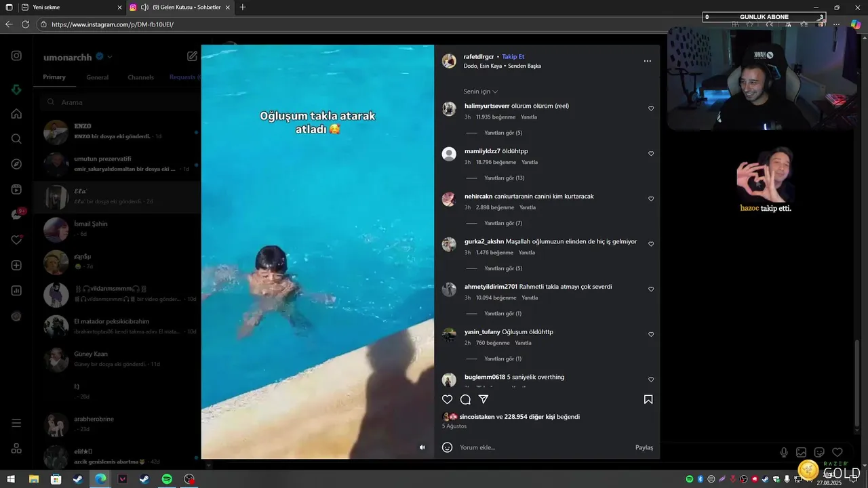Image resolution: width=868 pixels, height=488 pixels.
Task: Open Spotify from Windows taskbar
Action: 167,479
